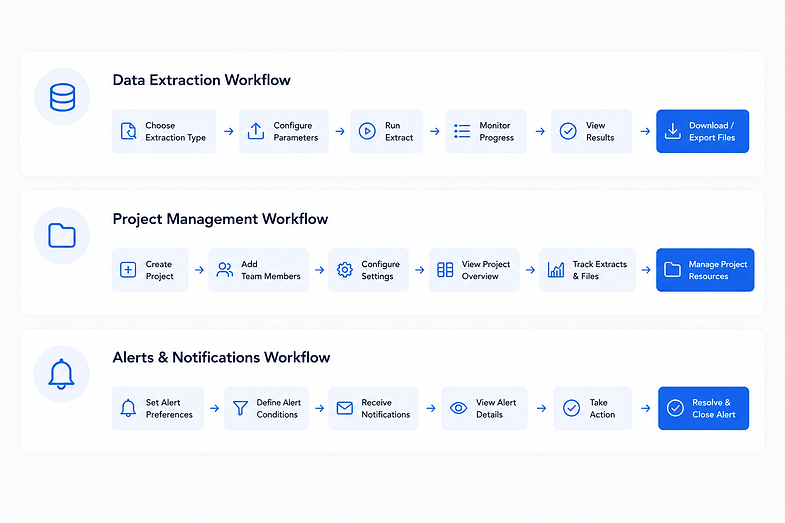Click the eye icon in View Alert Details

click(458, 408)
